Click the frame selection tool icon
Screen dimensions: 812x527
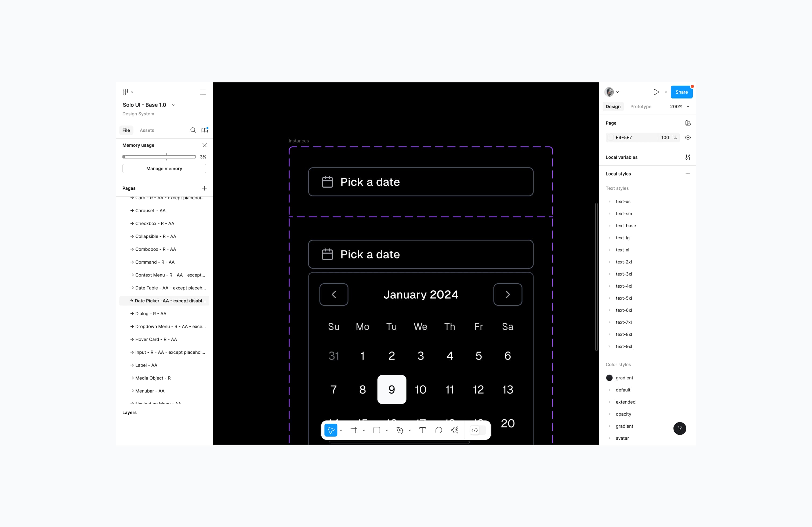pyautogui.click(x=353, y=430)
